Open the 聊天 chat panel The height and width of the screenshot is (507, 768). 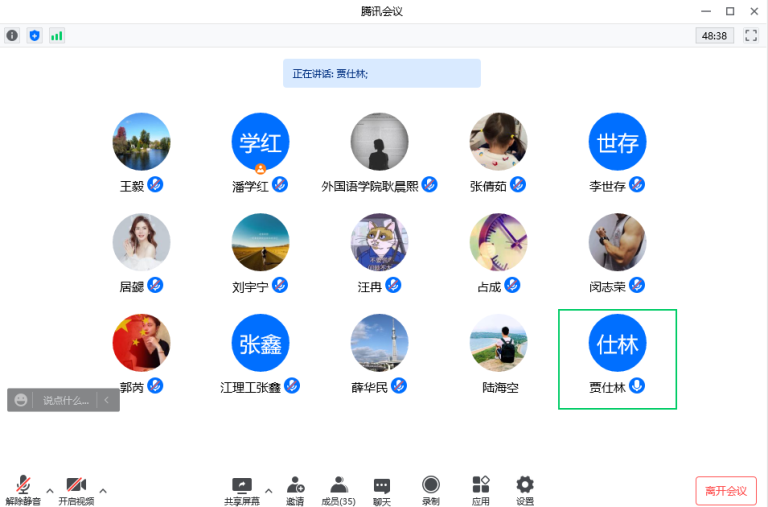point(381,490)
